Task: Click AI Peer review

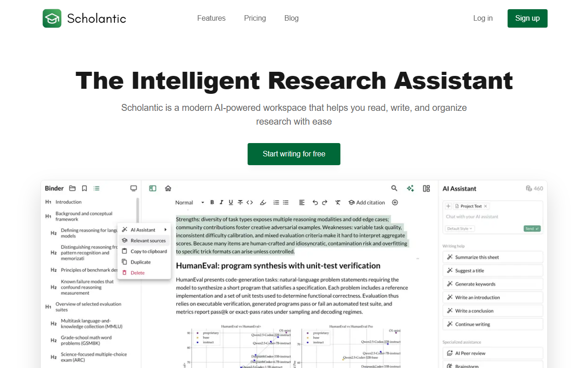Action: (493, 353)
